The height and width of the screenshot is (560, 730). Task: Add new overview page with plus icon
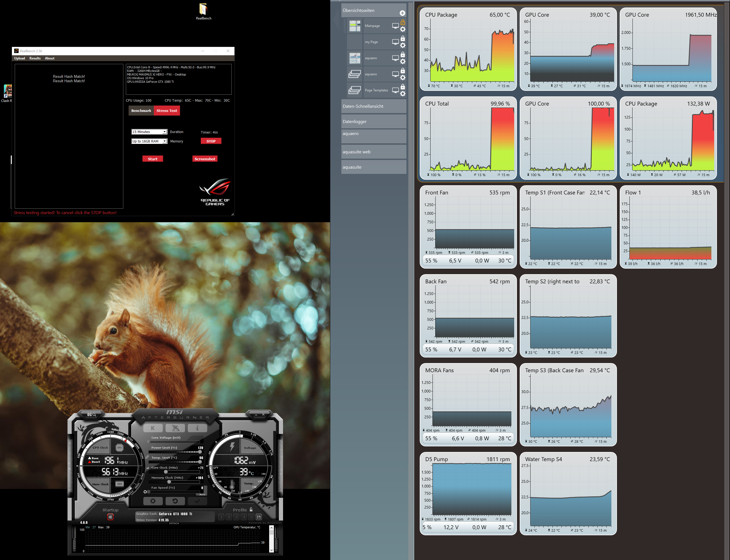point(402,13)
